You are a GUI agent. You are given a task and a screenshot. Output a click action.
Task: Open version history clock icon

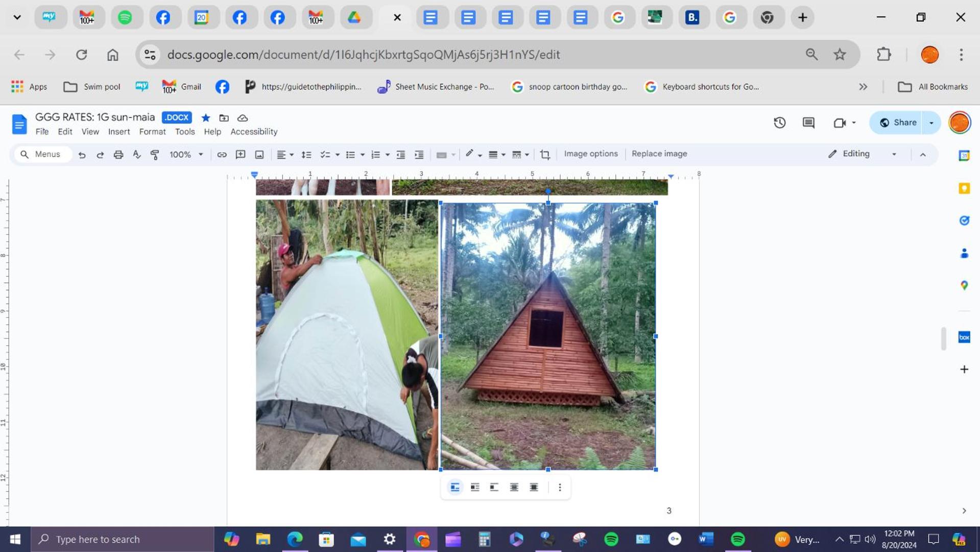coord(779,123)
